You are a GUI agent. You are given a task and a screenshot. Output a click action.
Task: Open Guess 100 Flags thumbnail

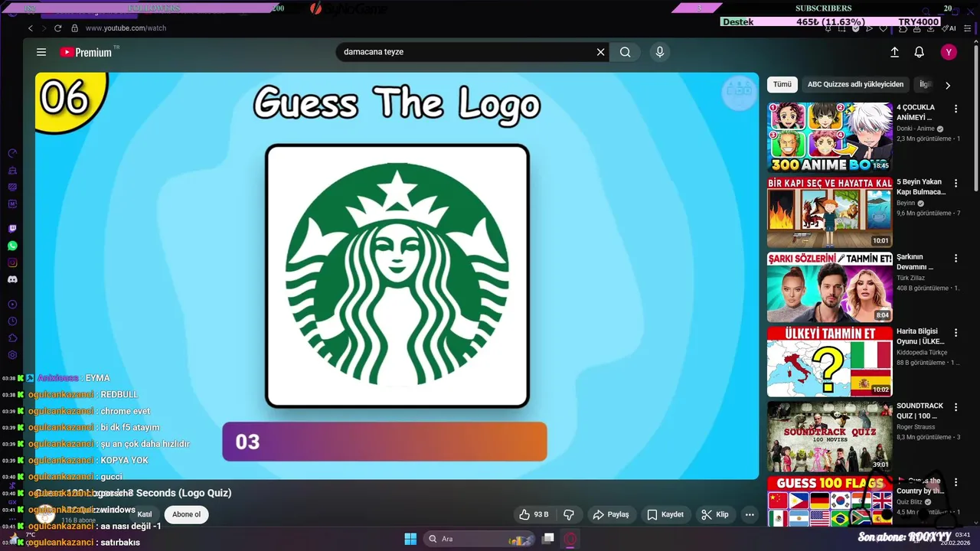pyautogui.click(x=830, y=501)
